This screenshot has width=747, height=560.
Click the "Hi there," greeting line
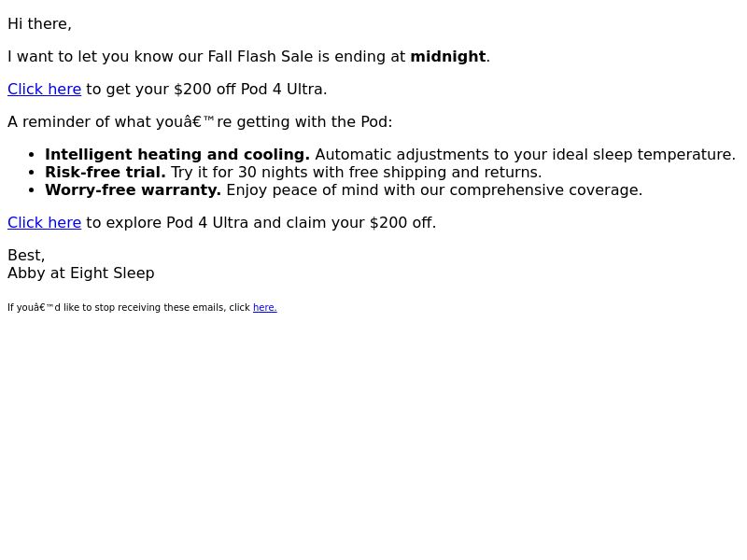tap(39, 24)
